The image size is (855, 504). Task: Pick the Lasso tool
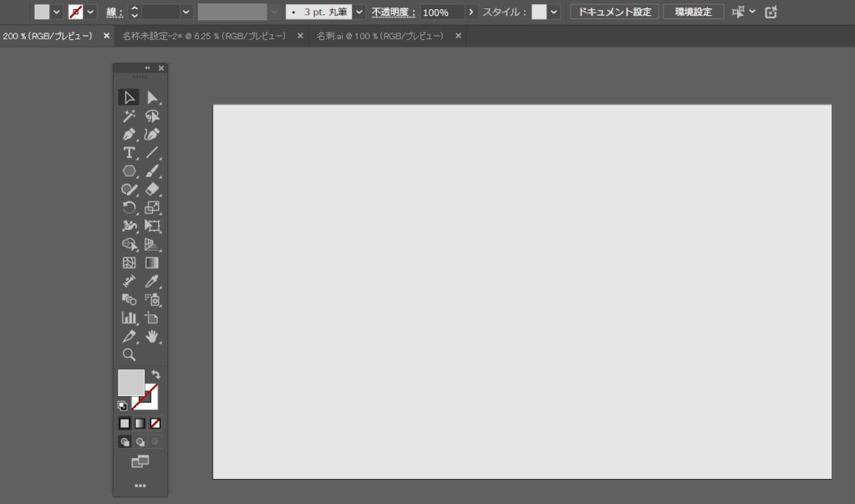click(152, 115)
